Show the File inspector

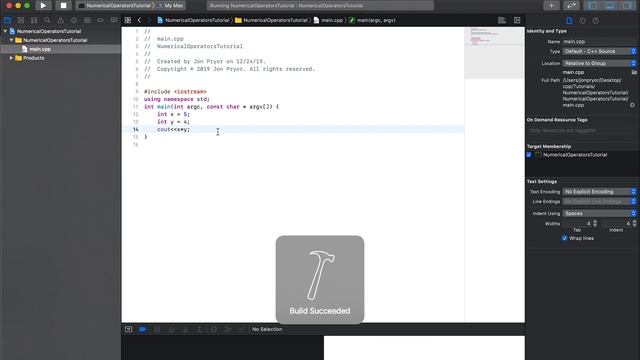coord(569,20)
